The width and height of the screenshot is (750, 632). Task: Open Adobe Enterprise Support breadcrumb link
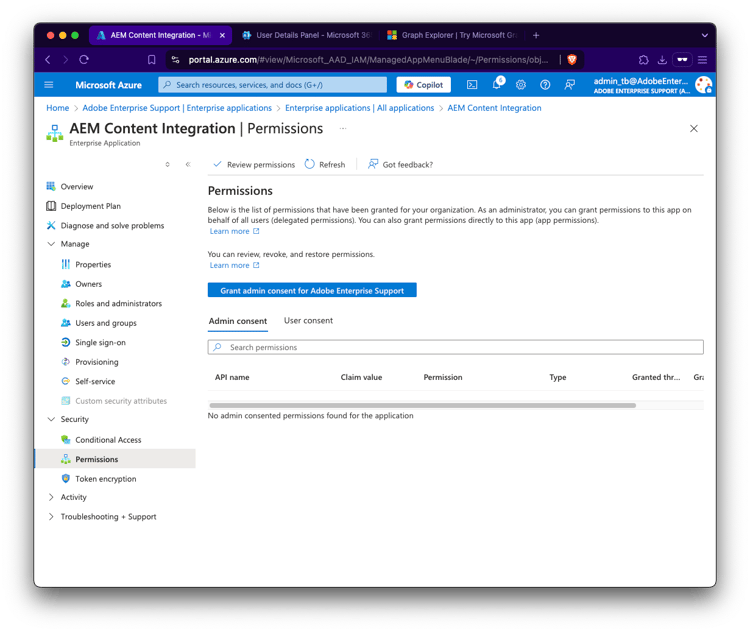(x=177, y=108)
